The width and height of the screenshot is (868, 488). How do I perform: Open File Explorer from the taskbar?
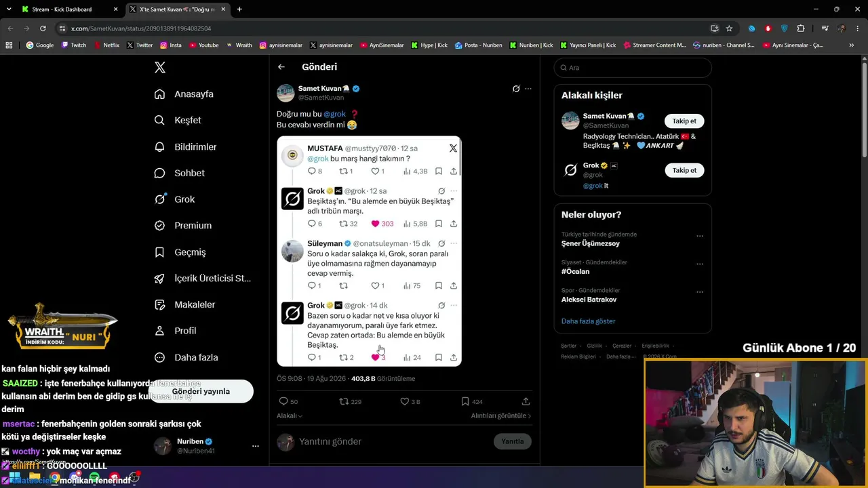pyautogui.click(x=34, y=477)
